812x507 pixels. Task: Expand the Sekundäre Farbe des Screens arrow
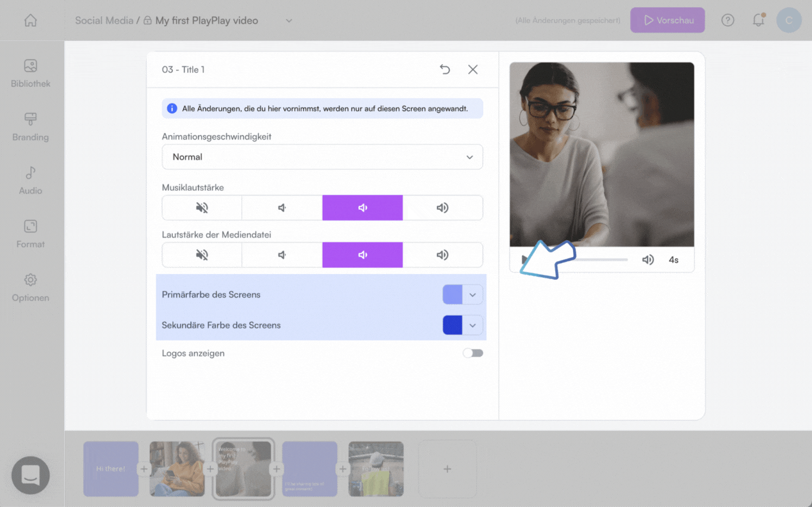pyautogui.click(x=473, y=325)
